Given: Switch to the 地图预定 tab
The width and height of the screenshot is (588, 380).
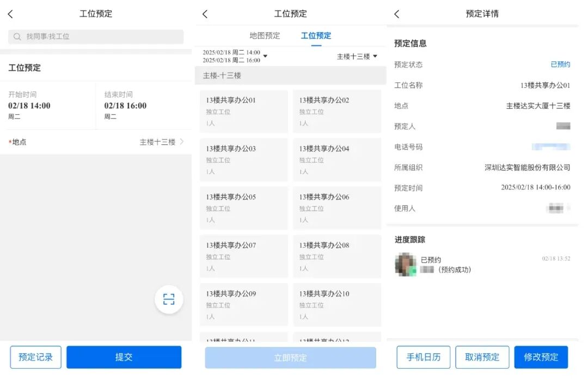Looking at the screenshot, I should (264, 36).
